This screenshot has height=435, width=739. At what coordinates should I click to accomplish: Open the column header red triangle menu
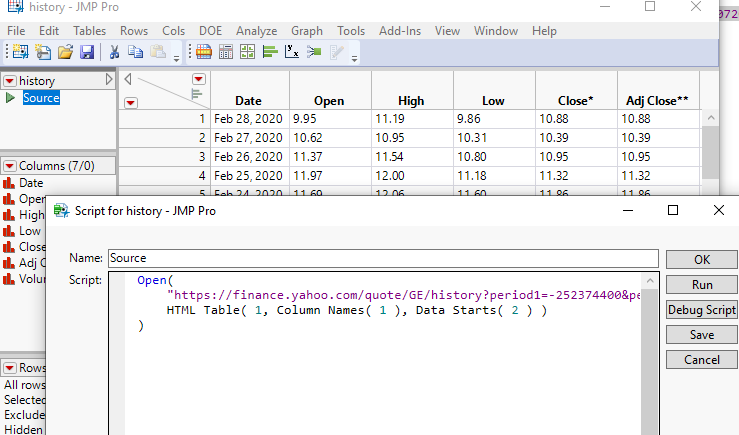tap(199, 79)
